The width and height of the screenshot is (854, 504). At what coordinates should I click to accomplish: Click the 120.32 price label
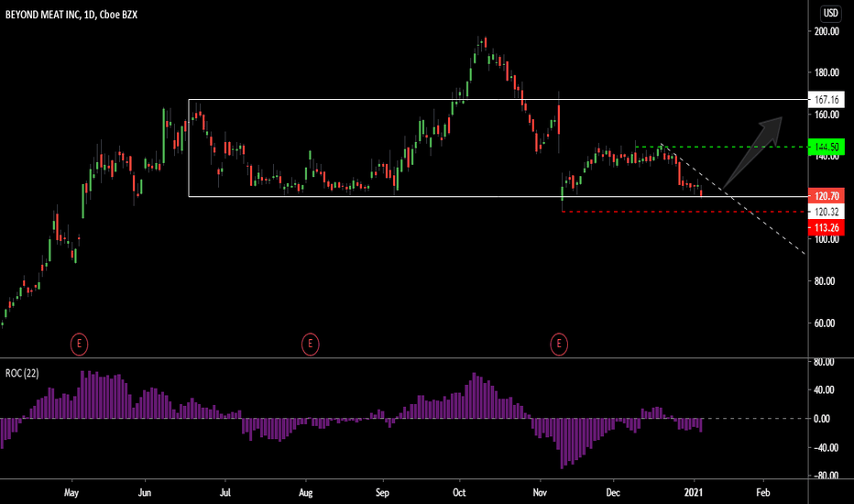coord(827,212)
